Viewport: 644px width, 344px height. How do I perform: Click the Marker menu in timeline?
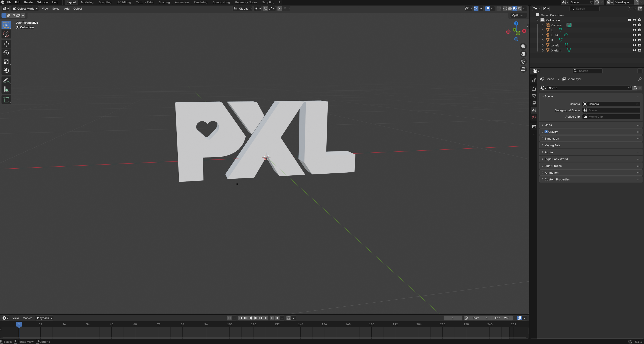click(27, 318)
